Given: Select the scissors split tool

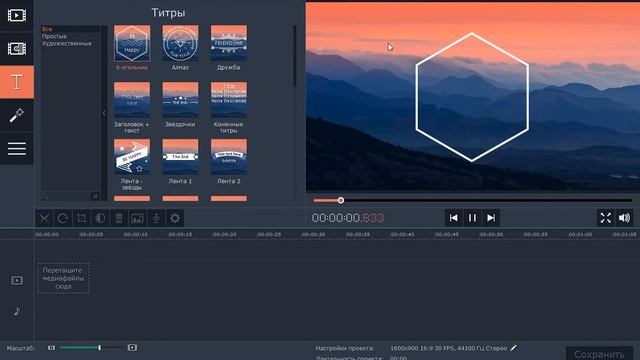Looking at the screenshot, I should pos(44,218).
